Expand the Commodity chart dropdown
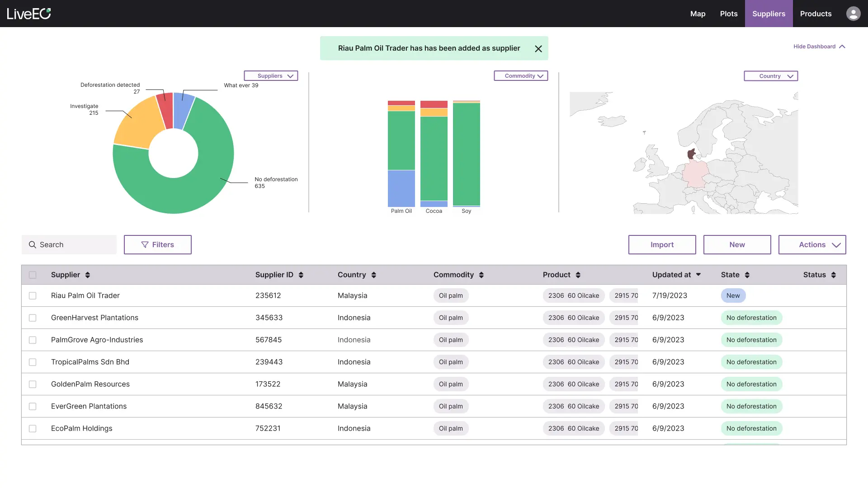Viewport: 868px width, 488px height. pyautogui.click(x=521, y=76)
